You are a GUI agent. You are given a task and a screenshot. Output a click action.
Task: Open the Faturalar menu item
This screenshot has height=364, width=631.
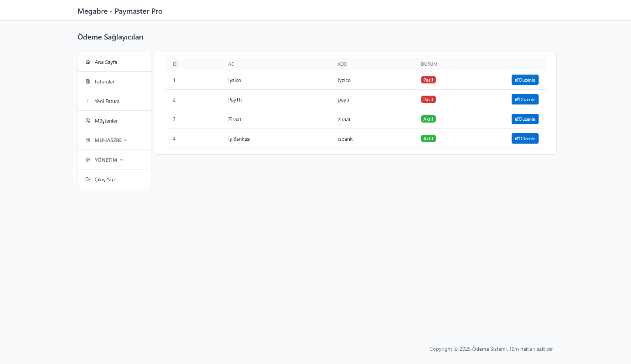coord(105,82)
